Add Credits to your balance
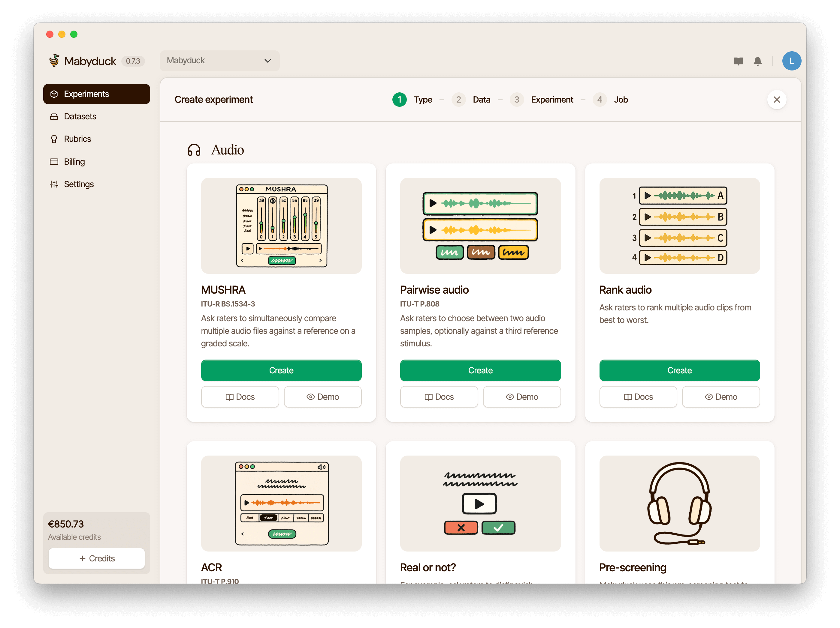The height and width of the screenshot is (628, 840). click(96, 558)
